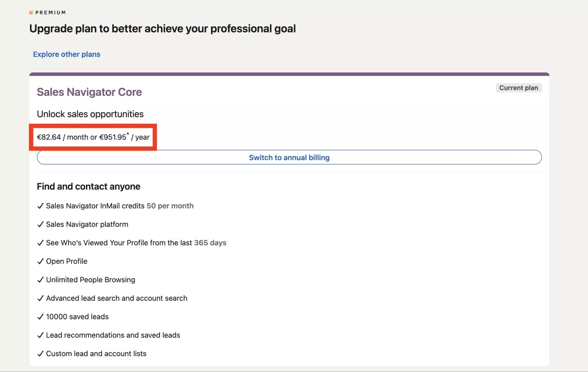Click the checkmark beside InMail credits feature
This screenshot has height=372, width=588.
click(x=41, y=206)
